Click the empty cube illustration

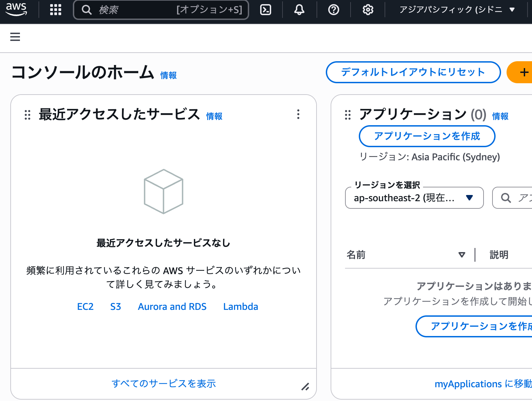pos(164,191)
